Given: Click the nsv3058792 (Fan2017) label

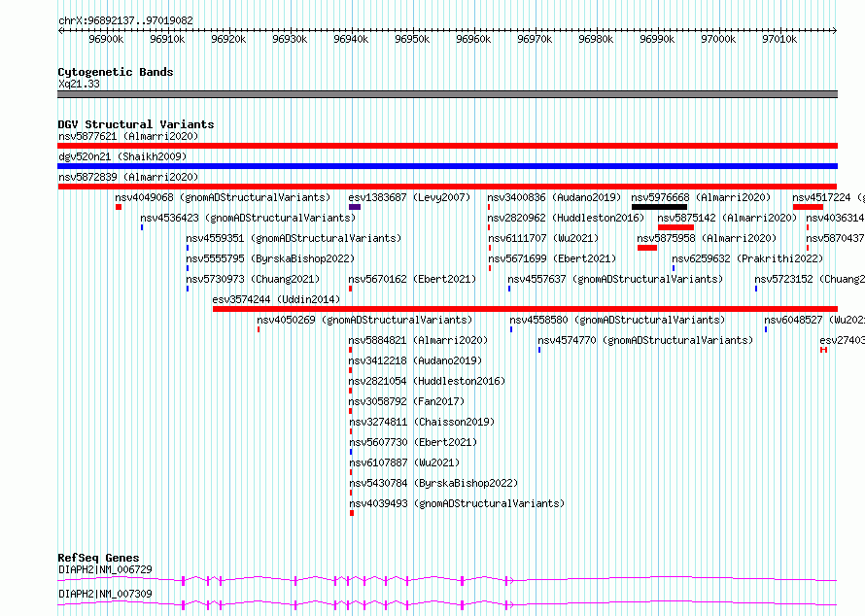Looking at the screenshot, I should 406,401.
